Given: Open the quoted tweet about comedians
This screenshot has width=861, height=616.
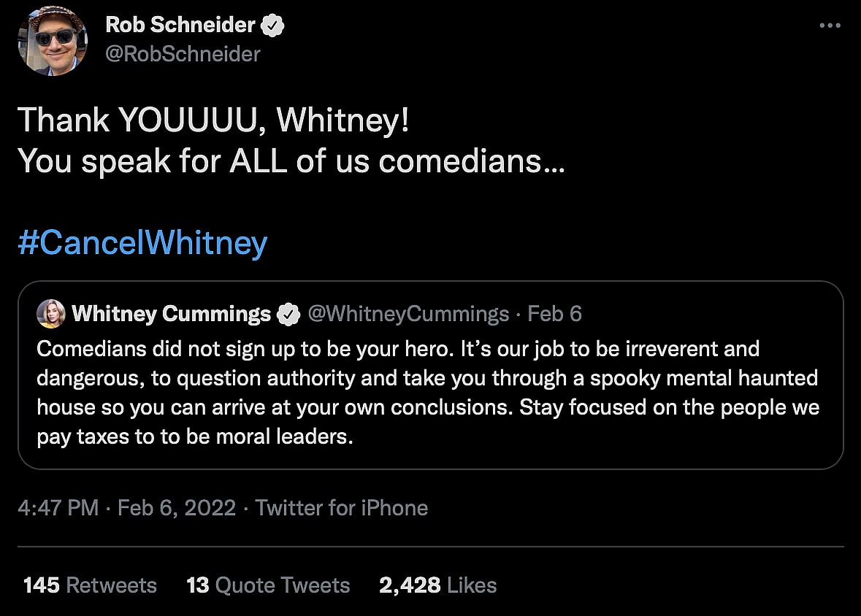Looking at the screenshot, I should pyautogui.click(x=429, y=394).
